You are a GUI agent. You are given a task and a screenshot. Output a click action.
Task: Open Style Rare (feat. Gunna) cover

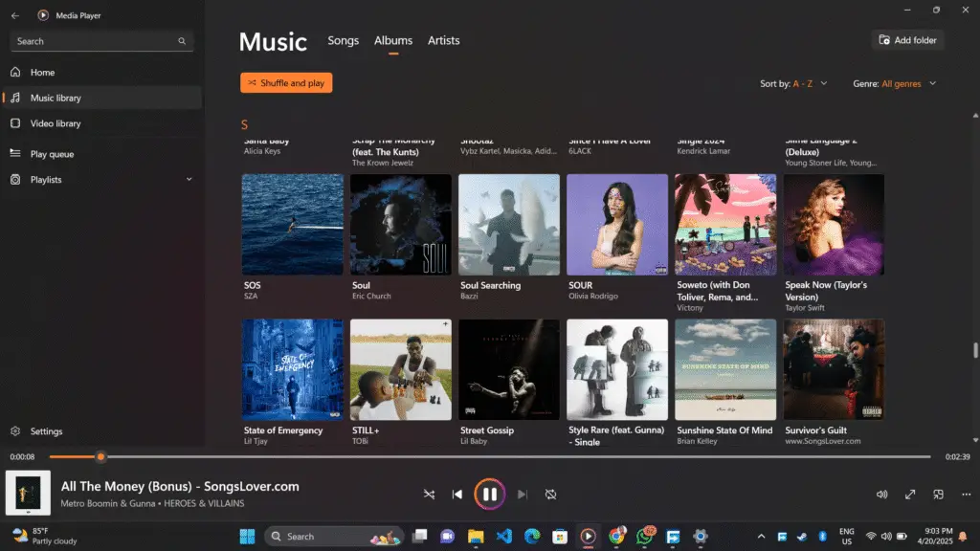617,370
